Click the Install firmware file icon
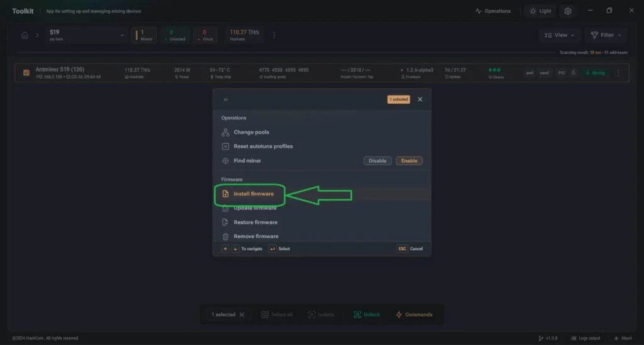This screenshot has height=345, width=644. pyautogui.click(x=225, y=194)
